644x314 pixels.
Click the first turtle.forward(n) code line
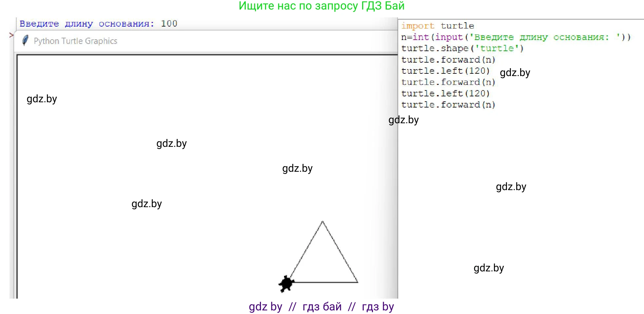coord(448,60)
